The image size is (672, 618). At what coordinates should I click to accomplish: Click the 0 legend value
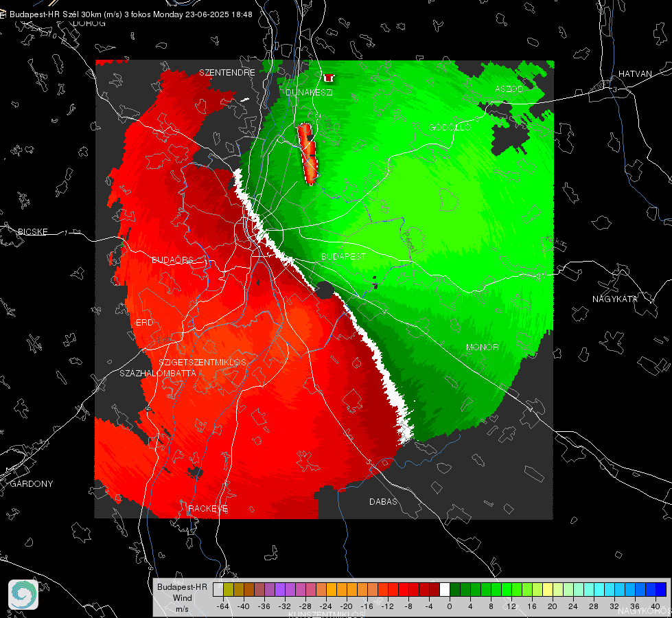[450, 606]
